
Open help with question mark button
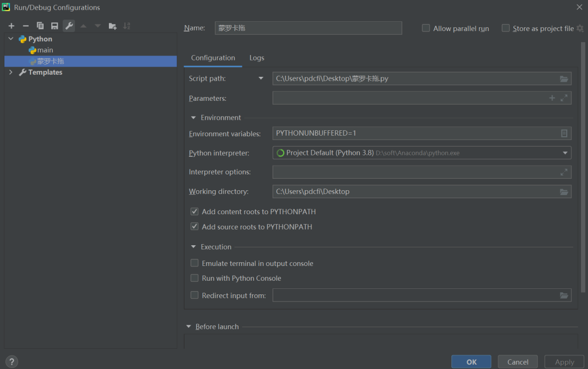tap(11, 361)
